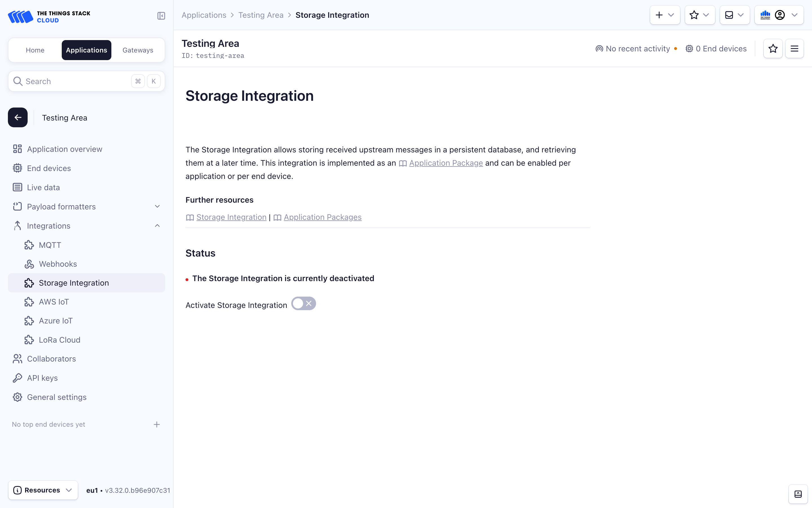Switch to the Home tab
The width and height of the screenshot is (812, 508).
tap(35, 50)
